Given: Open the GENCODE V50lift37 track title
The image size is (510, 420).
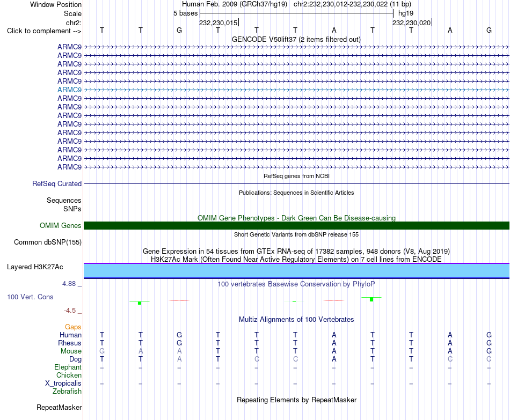Looking at the screenshot, I should coord(296,39).
